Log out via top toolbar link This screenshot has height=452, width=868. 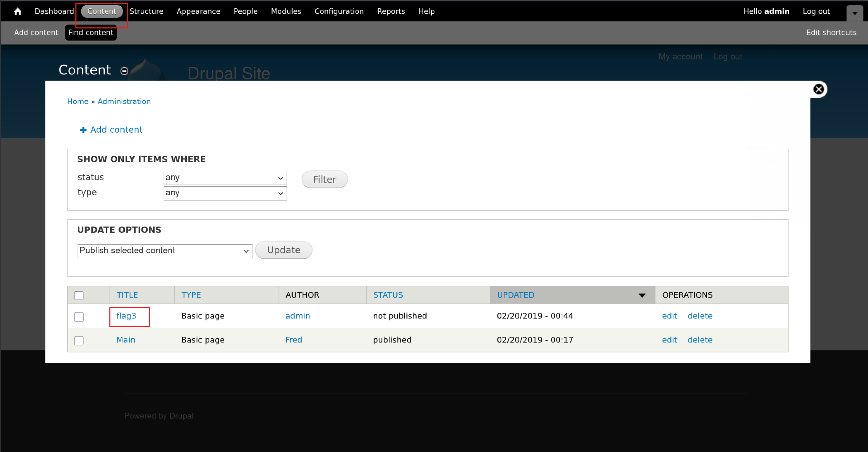pos(816,12)
